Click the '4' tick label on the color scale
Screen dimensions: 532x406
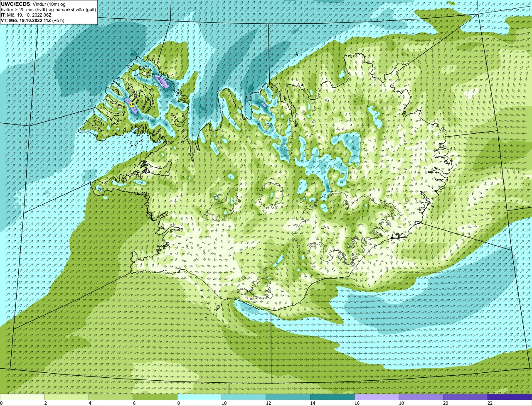(x=90, y=403)
